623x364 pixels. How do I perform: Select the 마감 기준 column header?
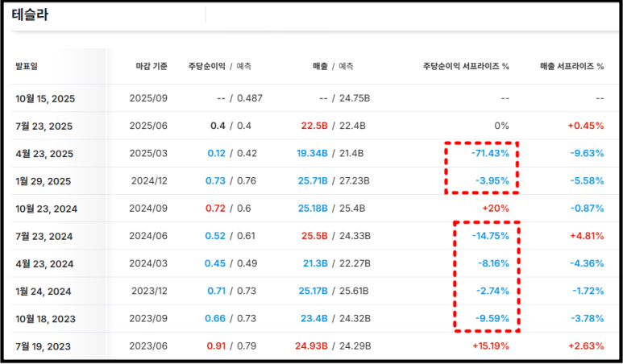pyautogui.click(x=152, y=66)
